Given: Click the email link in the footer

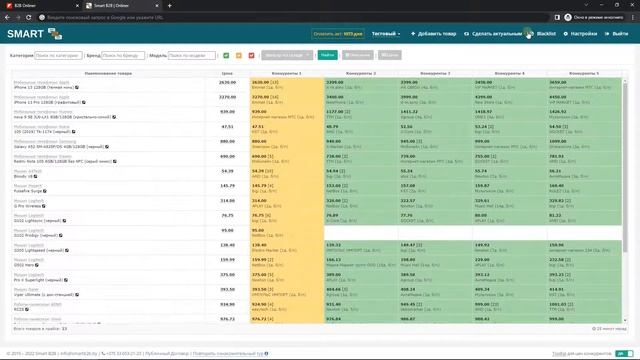Looking at the screenshot, I should tap(79, 353).
